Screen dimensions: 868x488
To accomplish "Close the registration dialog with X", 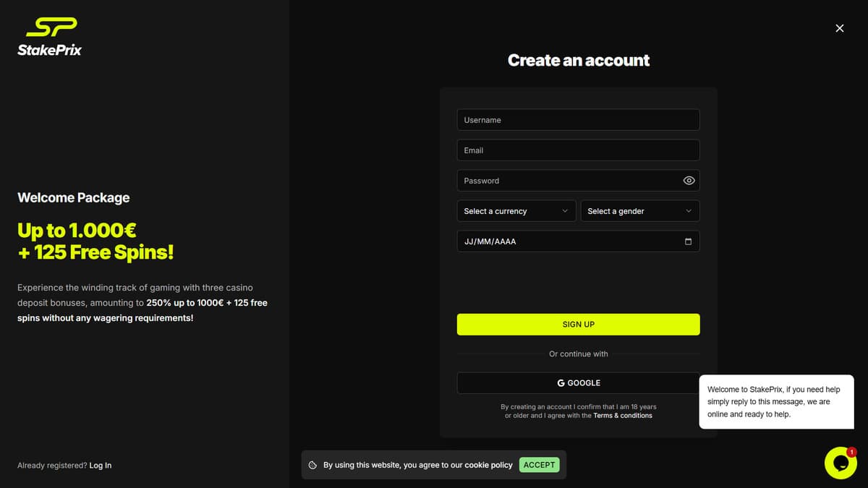I will [840, 28].
